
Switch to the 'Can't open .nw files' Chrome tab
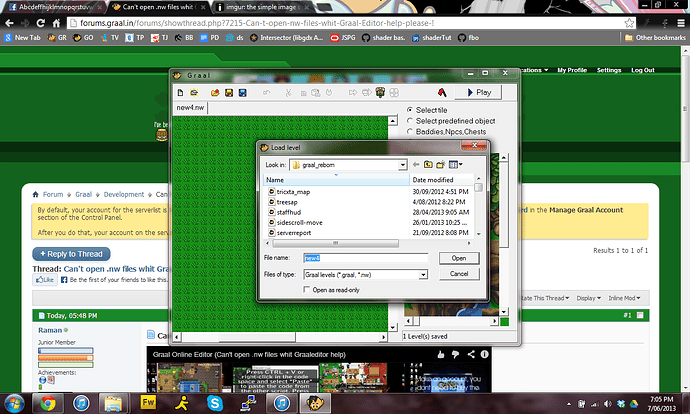[158, 7]
